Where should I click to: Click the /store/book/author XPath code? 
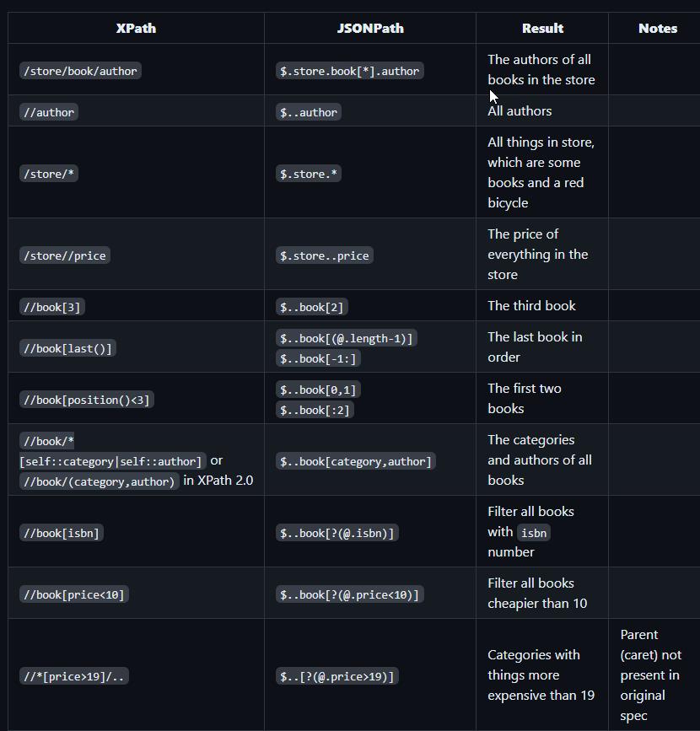[80, 71]
